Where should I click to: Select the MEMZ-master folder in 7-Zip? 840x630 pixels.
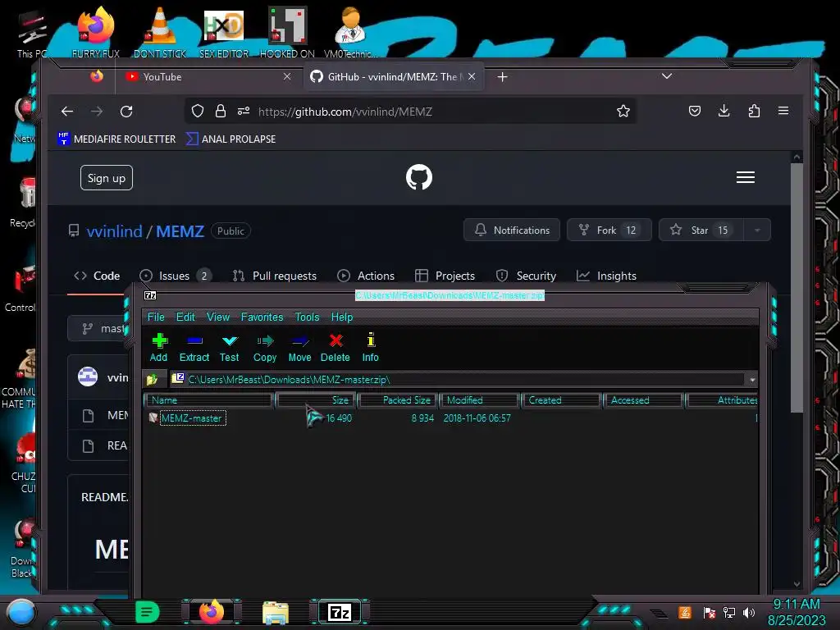point(191,418)
